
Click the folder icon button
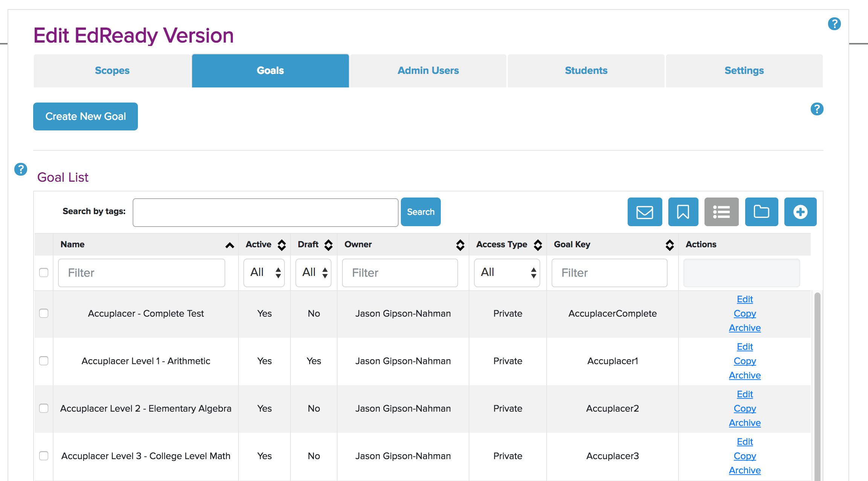tap(761, 212)
